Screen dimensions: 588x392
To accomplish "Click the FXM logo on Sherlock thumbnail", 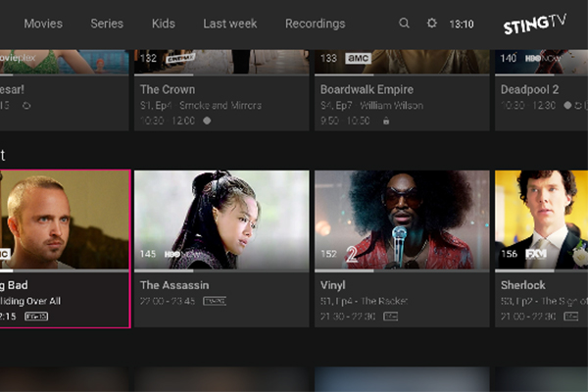I will pos(536,254).
